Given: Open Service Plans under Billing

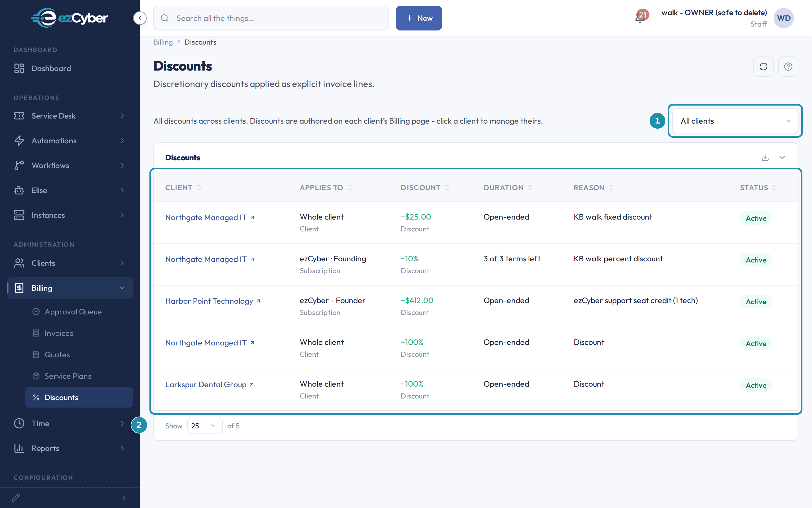Looking at the screenshot, I should pos(79,376).
